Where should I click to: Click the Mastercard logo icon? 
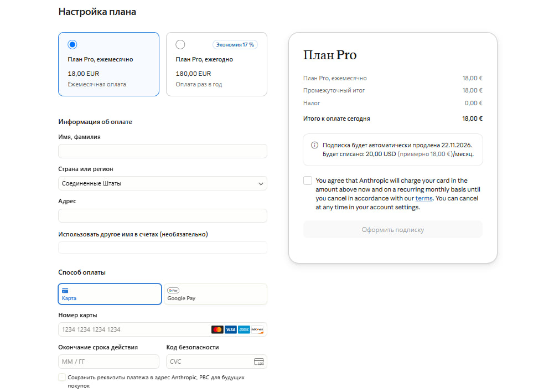point(218,329)
